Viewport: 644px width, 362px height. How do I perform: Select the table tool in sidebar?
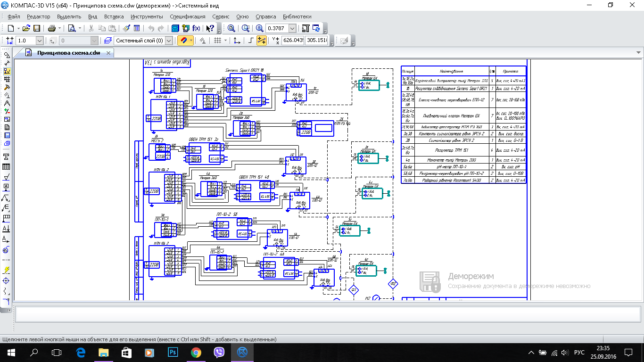pos(7,166)
